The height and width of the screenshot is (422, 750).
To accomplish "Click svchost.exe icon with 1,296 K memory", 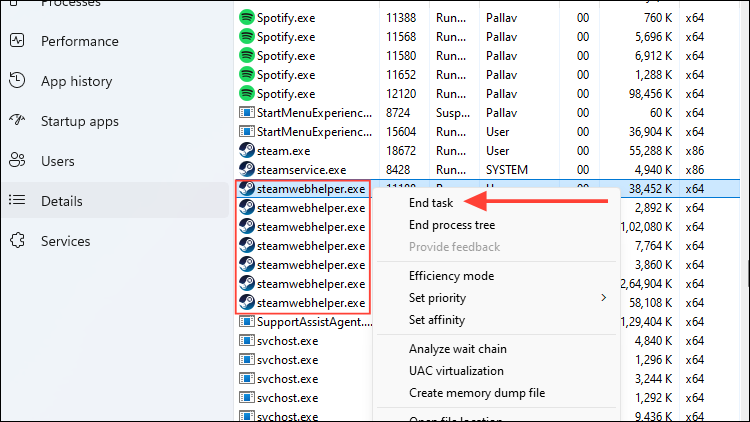I will pyautogui.click(x=246, y=359).
